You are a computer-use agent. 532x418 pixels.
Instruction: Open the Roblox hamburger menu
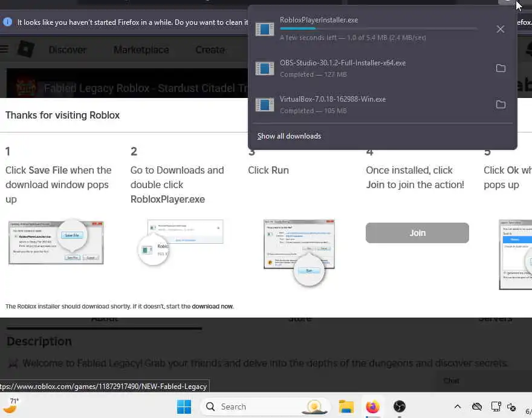point(4,50)
